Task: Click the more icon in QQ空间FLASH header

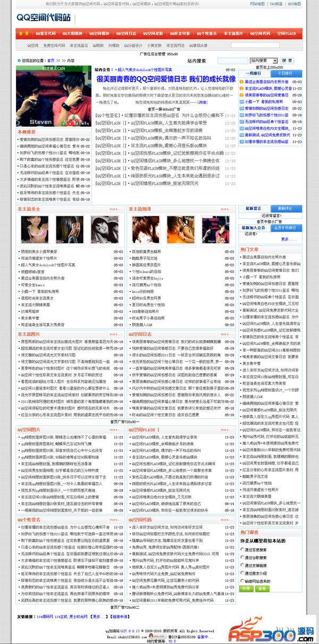Action: pyautogui.click(x=227, y=430)
